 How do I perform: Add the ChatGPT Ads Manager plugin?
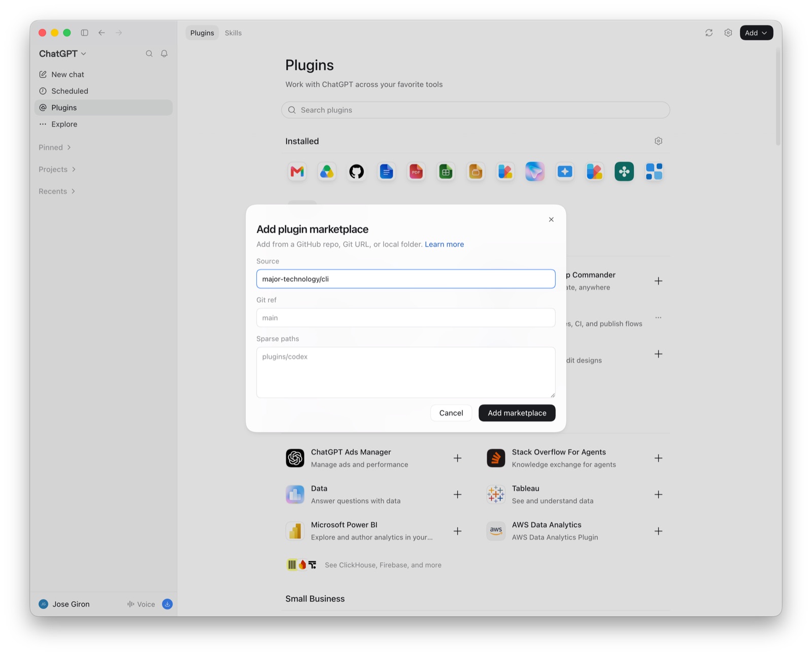457,458
